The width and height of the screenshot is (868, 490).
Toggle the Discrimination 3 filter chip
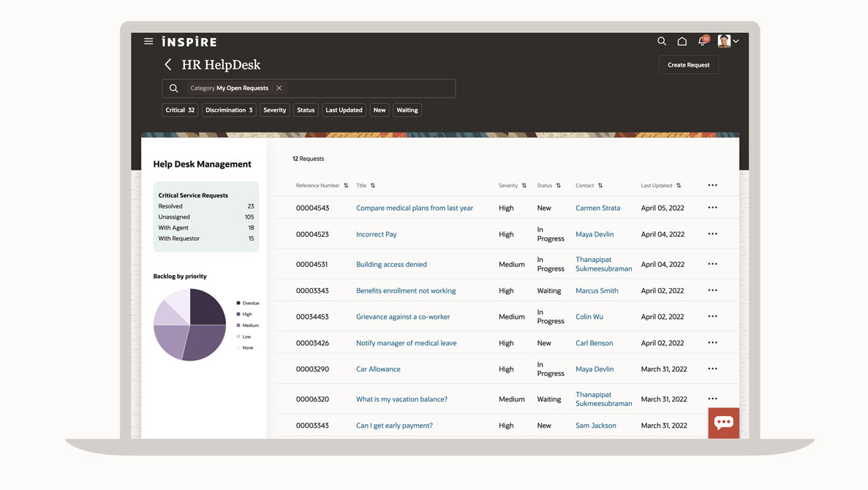point(229,110)
